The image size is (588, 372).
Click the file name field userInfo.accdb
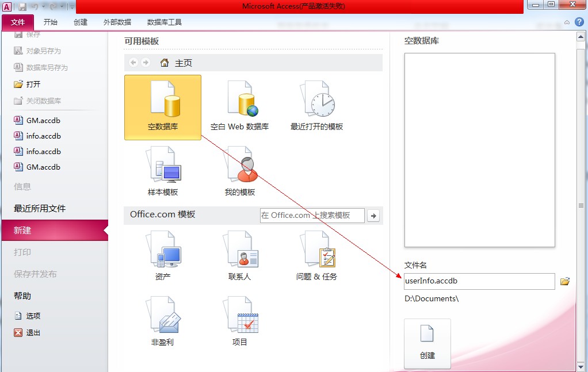click(x=479, y=281)
